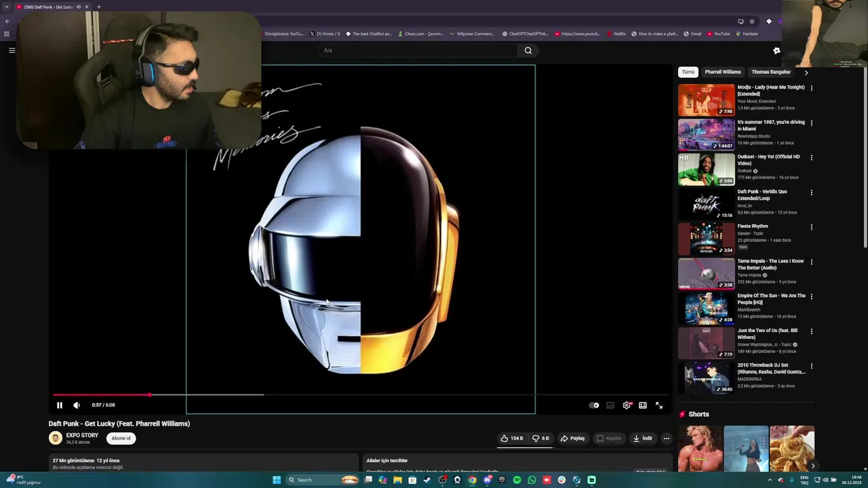
Task: Open the EXPO STORY channel avatar
Action: click(56, 439)
